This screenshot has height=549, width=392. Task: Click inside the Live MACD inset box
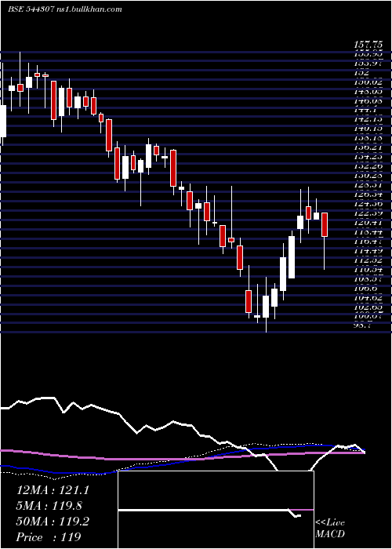216,510
